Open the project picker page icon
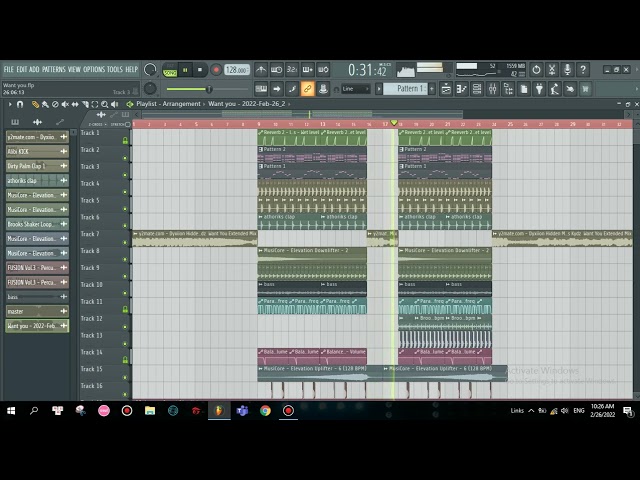 pos(524,89)
